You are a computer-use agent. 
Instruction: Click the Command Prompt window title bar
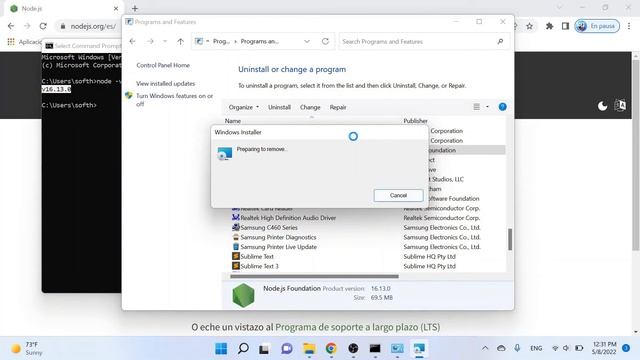(x=82, y=46)
